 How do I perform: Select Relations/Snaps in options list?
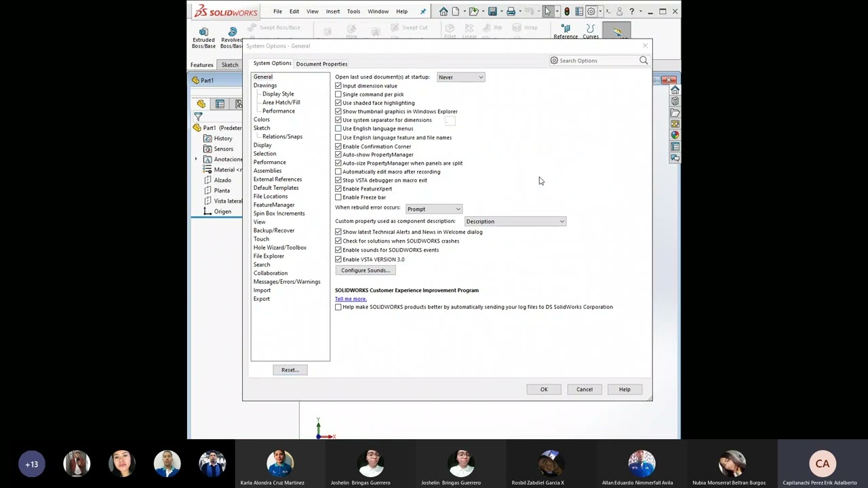(283, 137)
